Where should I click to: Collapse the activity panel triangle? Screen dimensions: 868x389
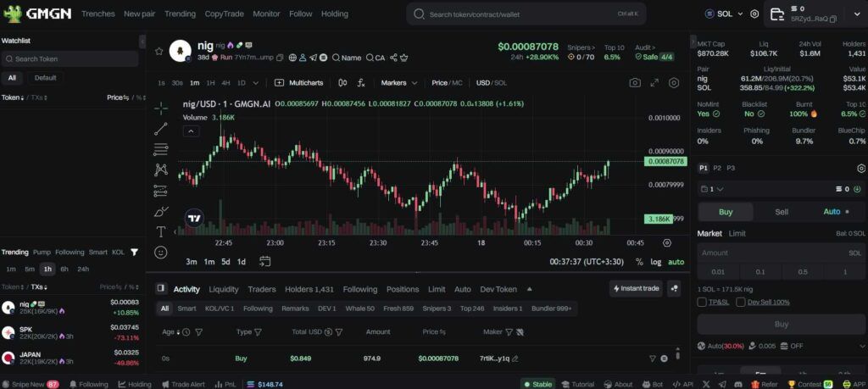pos(529,289)
